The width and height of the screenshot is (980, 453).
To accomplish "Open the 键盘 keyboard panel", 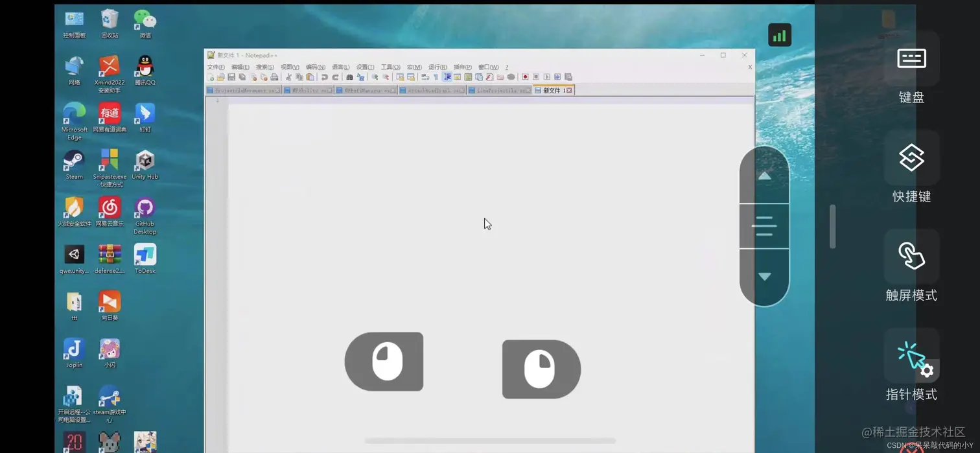I will coord(911,68).
